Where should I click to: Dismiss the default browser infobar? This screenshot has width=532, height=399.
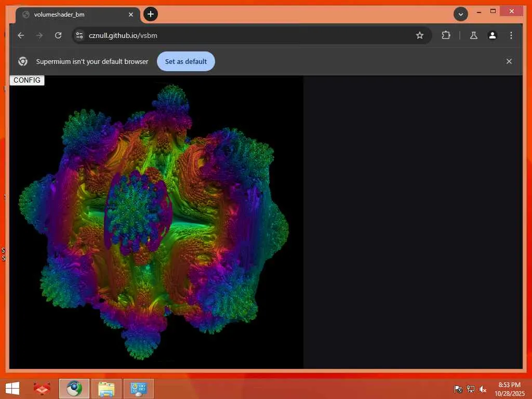tap(509, 61)
